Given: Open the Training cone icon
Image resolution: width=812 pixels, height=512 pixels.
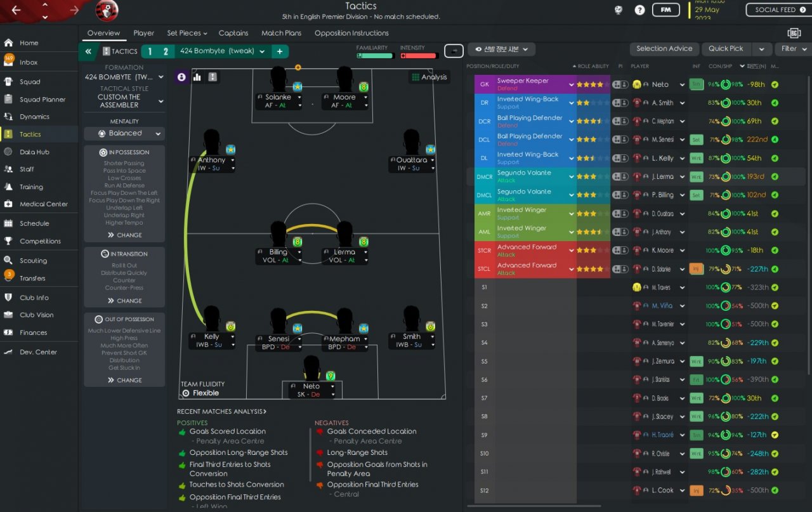Looking at the screenshot, I should (x=8, y=187).
